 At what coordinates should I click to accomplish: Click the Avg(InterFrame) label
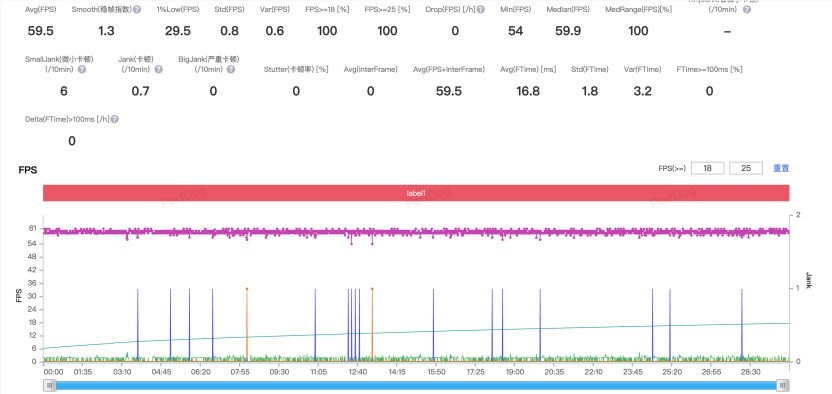coord(370,69)
